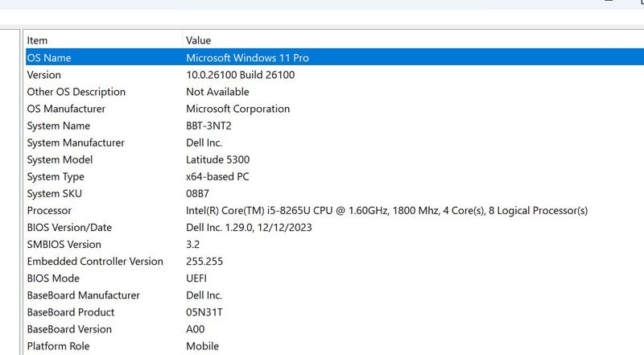Select the Processor item
The width and height of the screenshot is (644, 355).
pos(49,210)
